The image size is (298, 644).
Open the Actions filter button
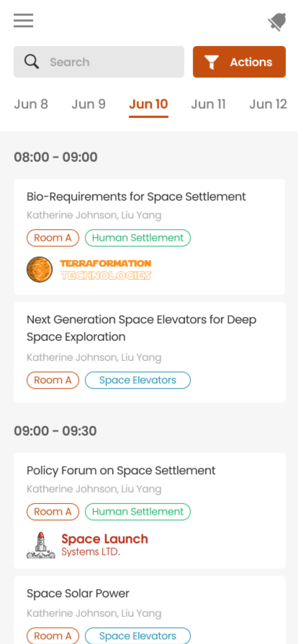coord(239,62)
